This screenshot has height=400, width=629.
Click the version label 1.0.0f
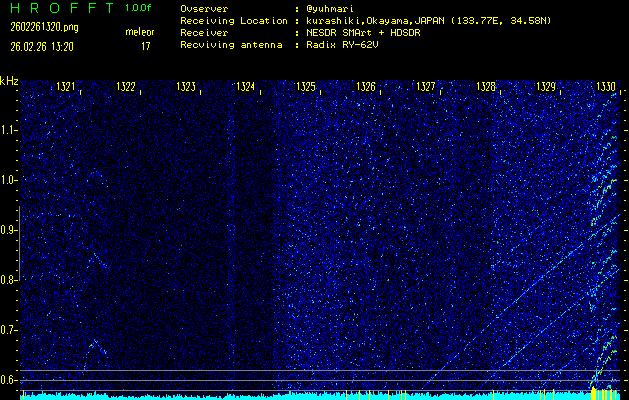(138, 8)
